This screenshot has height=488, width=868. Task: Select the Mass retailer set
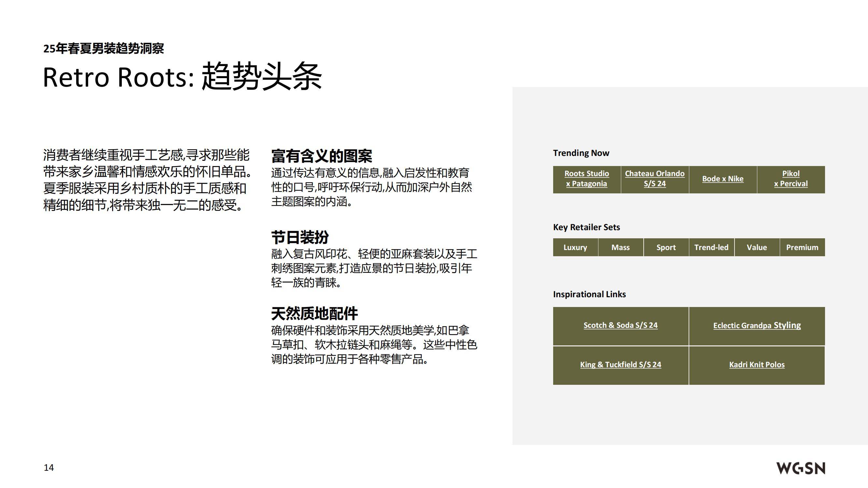621,247
